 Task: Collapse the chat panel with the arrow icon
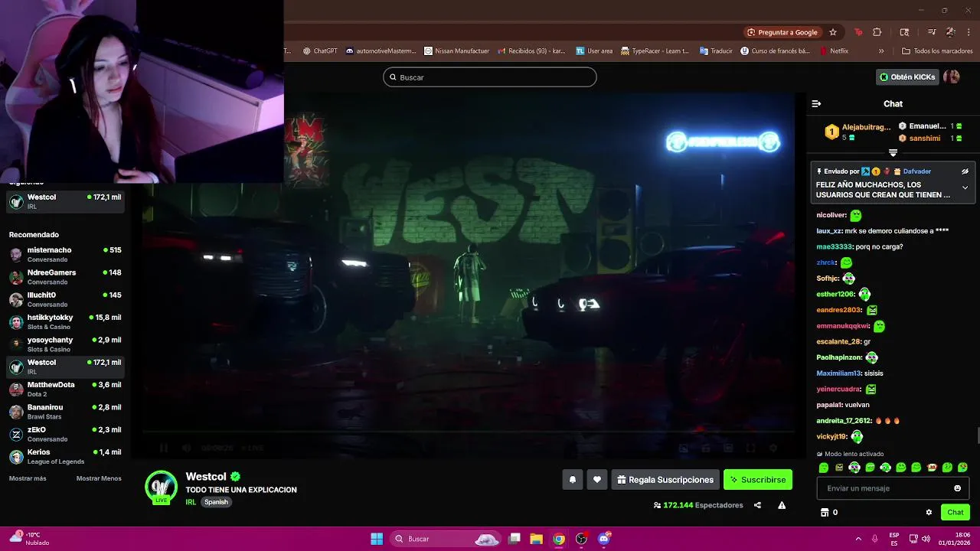816,103
